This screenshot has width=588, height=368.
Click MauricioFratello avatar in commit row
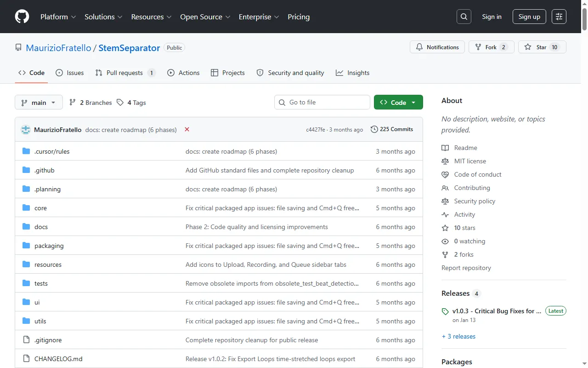pyautogui.click(x=26, y=130)
